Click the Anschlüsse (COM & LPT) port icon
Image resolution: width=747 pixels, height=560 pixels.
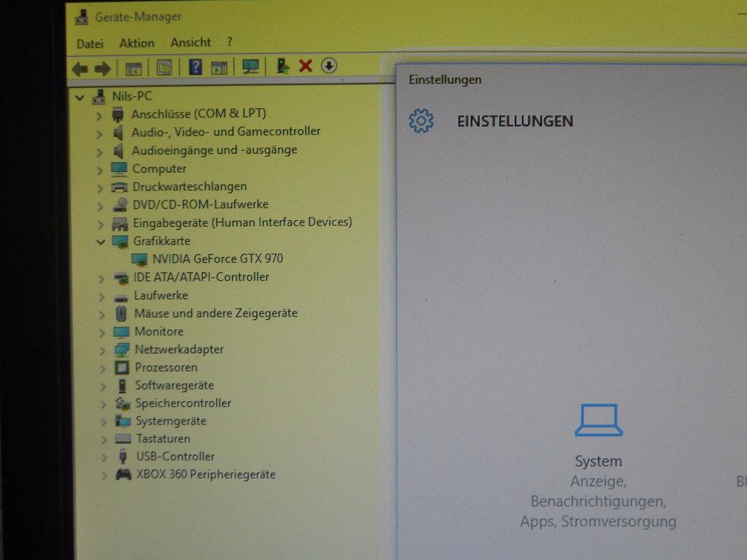(x=117, y=114)
